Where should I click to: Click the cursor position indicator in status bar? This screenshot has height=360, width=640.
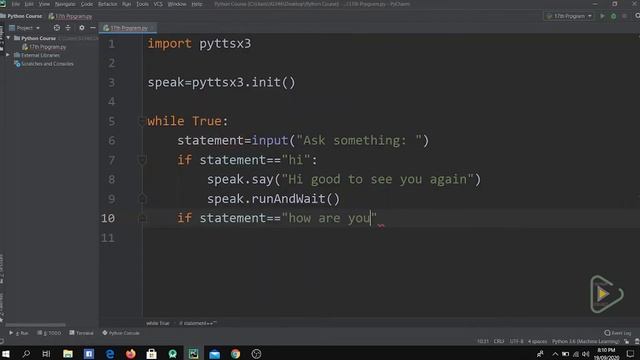pos(483,341)
